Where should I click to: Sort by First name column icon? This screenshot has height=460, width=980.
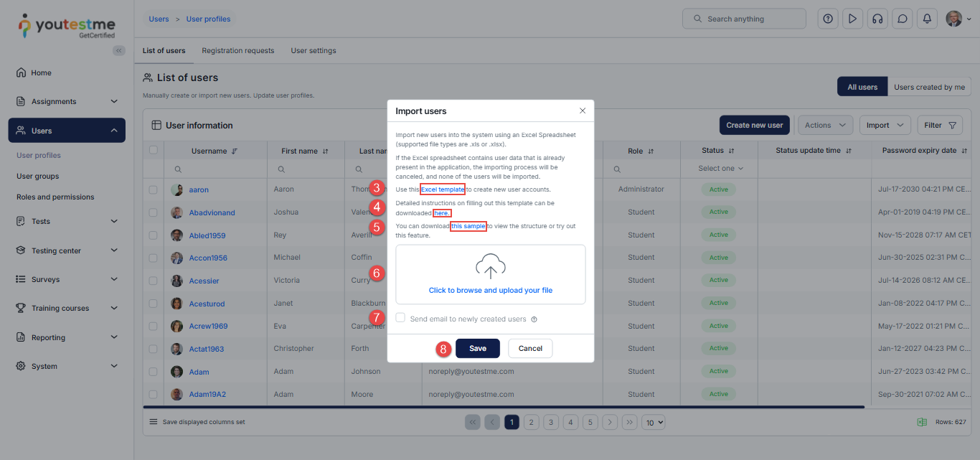coord(325,151)
